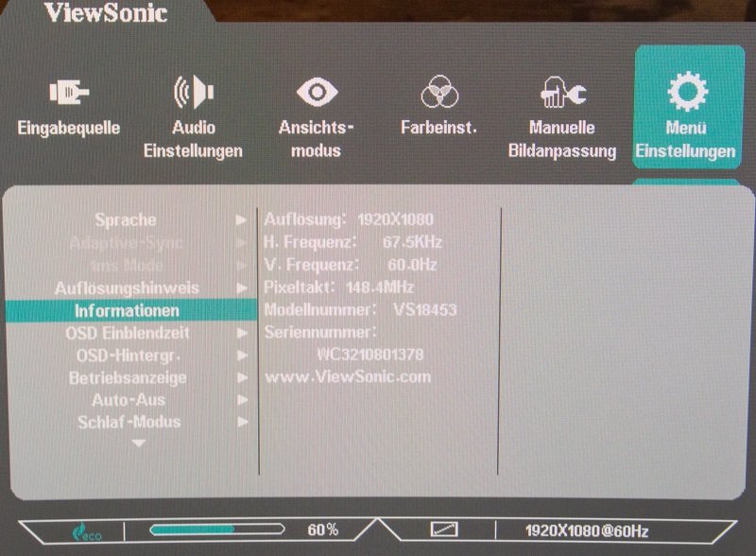Select the Ansichtsmodus eye icon

[317, 92]
